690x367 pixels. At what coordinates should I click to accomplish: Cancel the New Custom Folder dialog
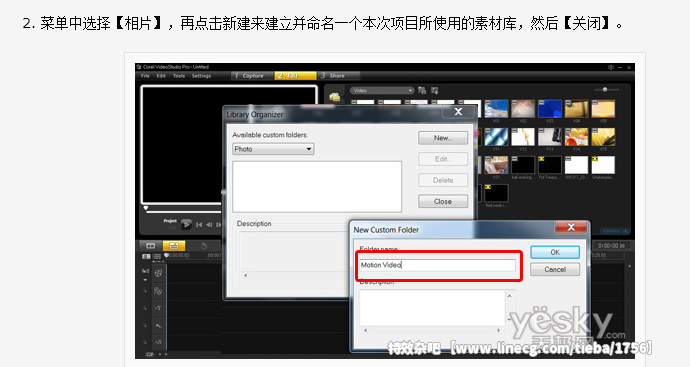555,269
